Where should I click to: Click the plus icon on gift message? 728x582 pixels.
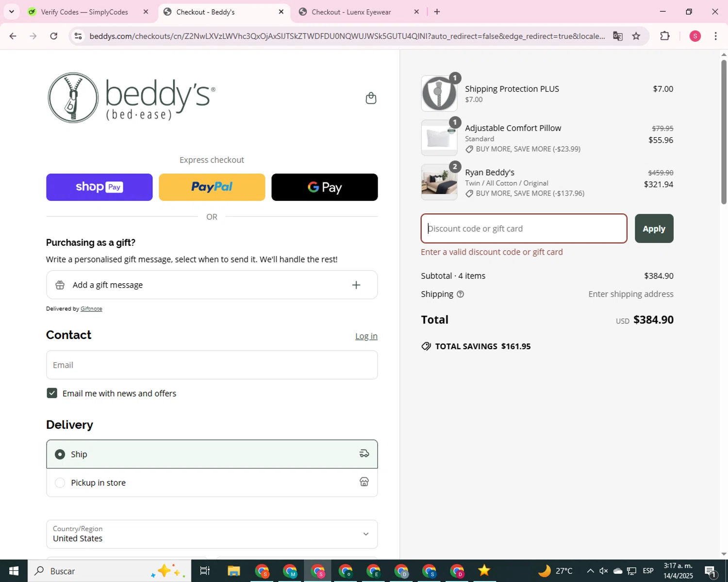click(356, 285)
